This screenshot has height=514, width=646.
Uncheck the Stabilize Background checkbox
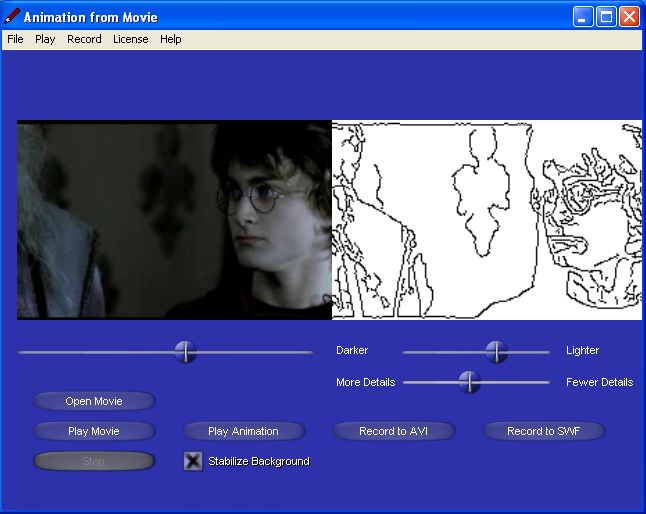click(x=193, y=461)
